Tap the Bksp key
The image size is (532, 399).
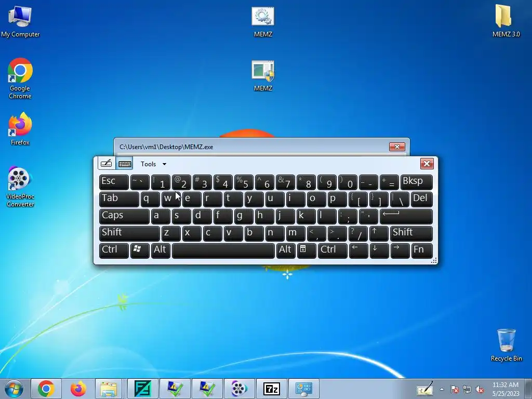(x=416, y=182)
